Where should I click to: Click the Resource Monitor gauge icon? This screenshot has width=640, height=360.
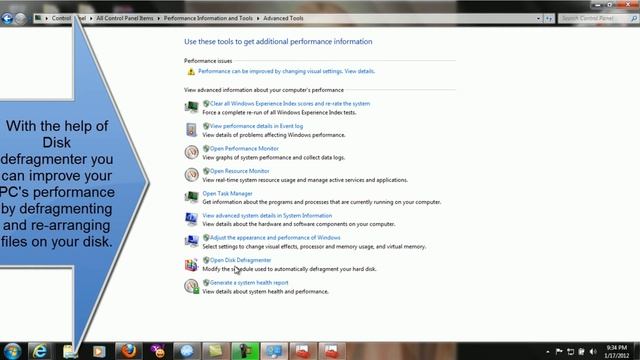[191, 175]
